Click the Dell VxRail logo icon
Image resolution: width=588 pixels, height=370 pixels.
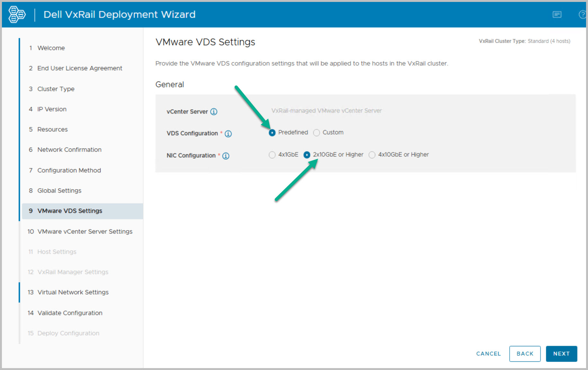point(17,14)
